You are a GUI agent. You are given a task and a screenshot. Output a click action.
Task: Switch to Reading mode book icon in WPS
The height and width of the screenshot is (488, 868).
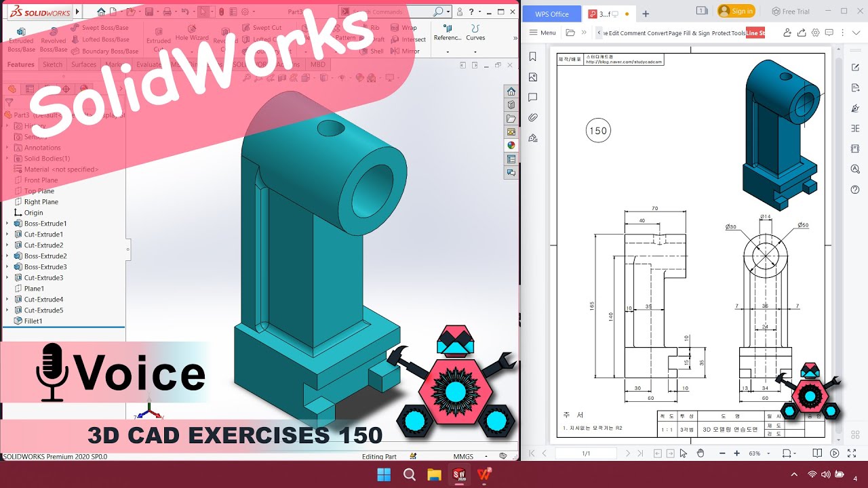click(x=818, y=453)
